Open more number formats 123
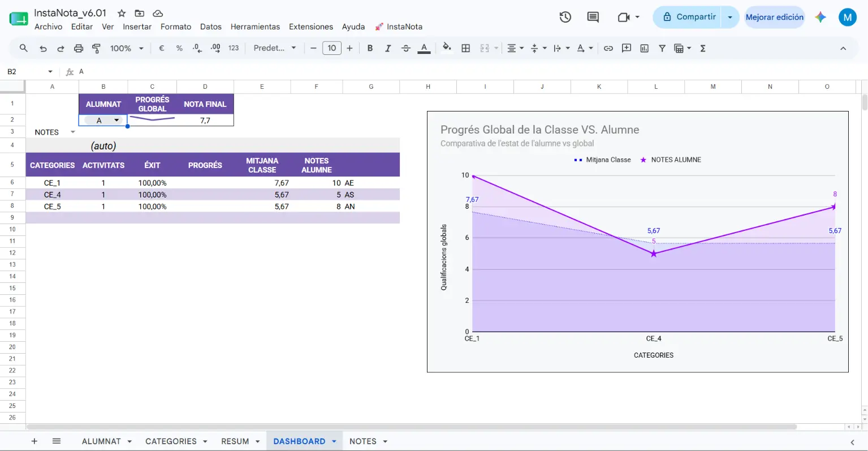The width and height of the screenshot is (868, 451). pyautogui.click(x=234, y=48)
